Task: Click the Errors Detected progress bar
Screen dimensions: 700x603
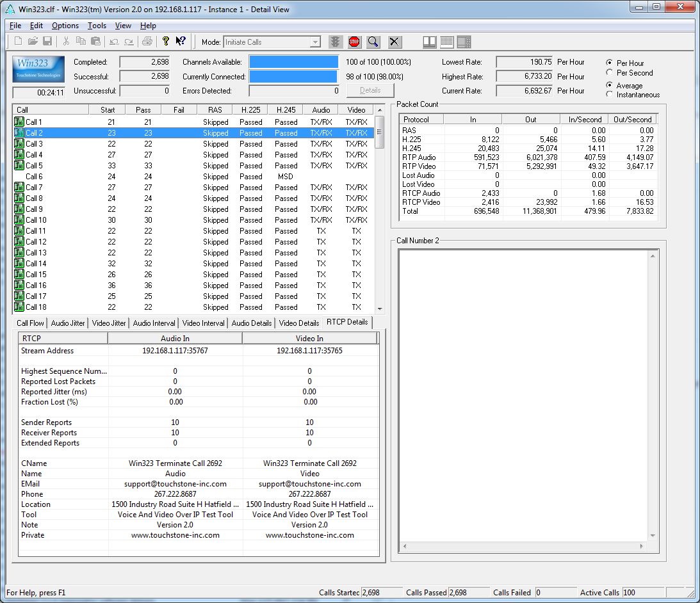Action: pyautogui.click(x=295, y=91)
